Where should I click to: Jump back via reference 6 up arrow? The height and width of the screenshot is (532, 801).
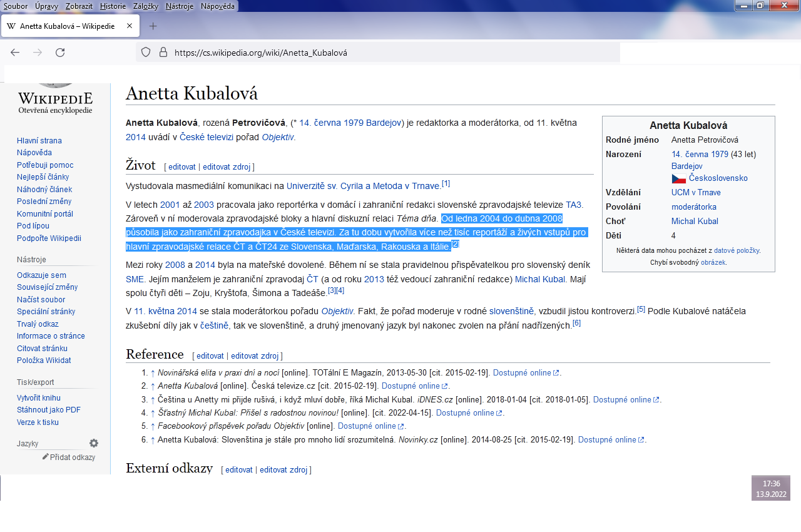(x=153, y=440)
